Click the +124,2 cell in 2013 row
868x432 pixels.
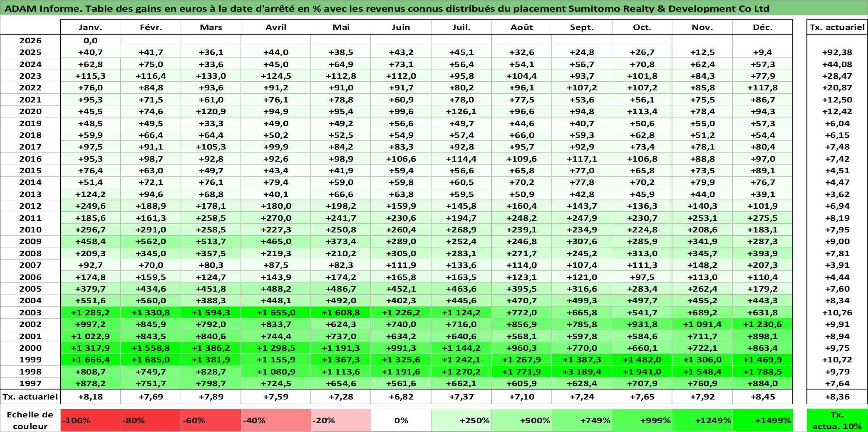pyautogui.click(x=90, y=194)
